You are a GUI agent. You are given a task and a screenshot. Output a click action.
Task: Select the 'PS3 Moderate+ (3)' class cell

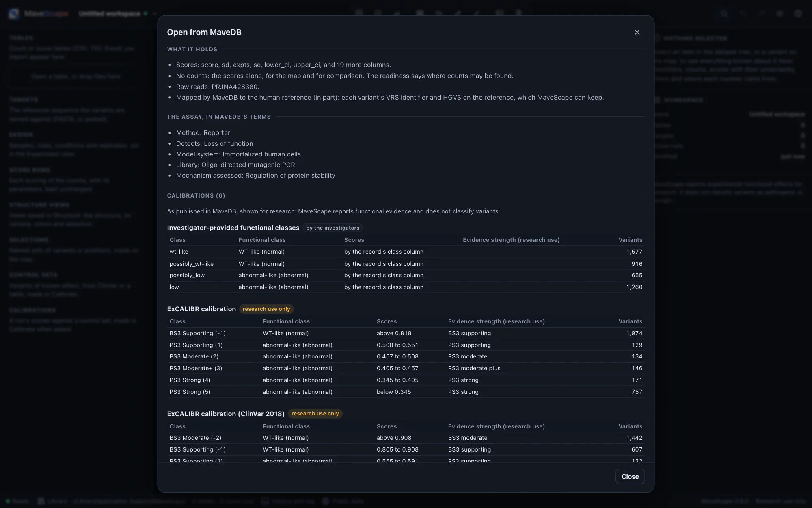pos(196,368)
